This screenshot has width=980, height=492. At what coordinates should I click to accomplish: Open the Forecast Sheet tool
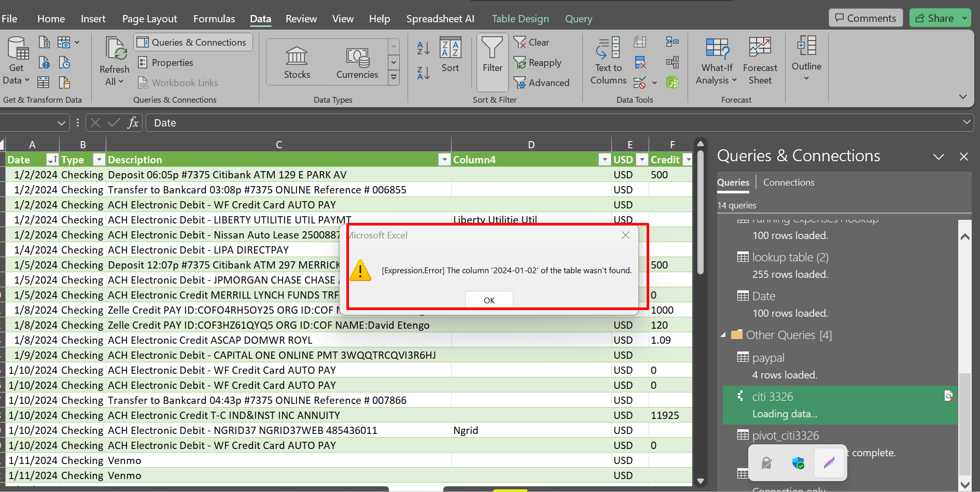760,61
